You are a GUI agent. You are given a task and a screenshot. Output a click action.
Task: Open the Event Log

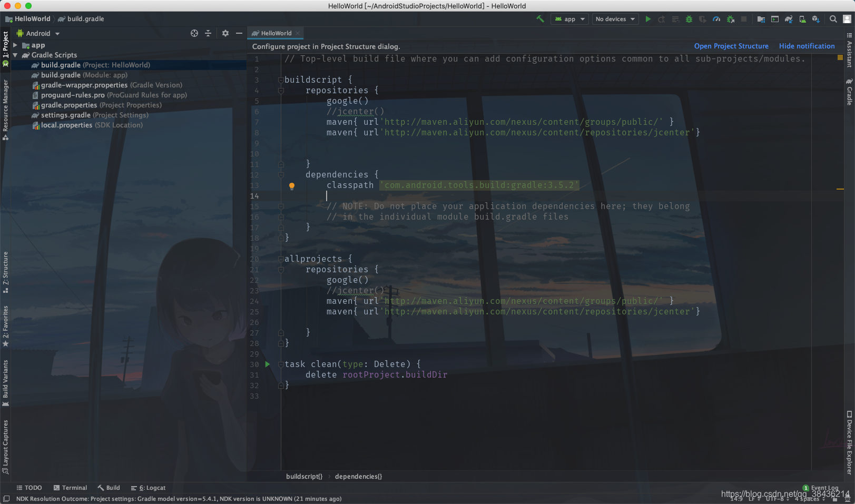[820, 488]
